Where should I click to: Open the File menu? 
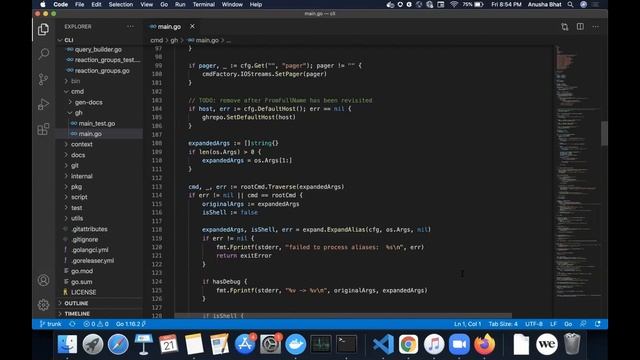[x=80, y=4]
